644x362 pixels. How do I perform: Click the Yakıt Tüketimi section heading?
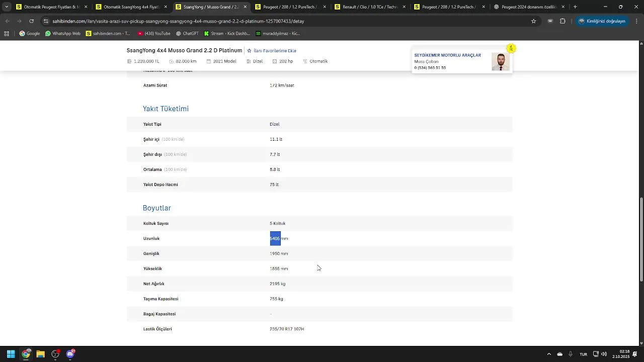click(166, 109)
